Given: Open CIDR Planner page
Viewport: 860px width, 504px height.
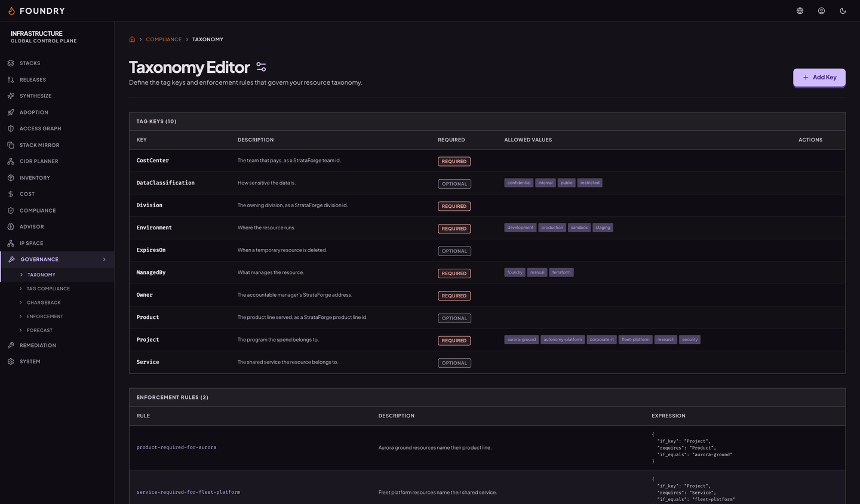Looking at the screenshot, I should (57, 161).
